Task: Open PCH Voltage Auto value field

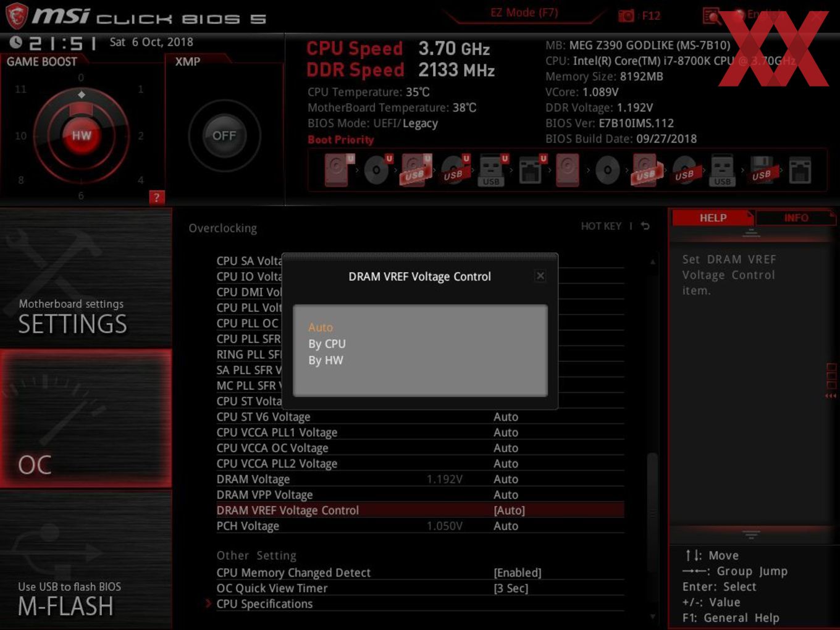Action: coord(506,526)
